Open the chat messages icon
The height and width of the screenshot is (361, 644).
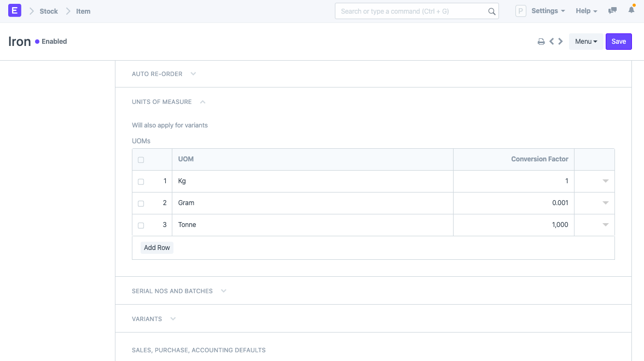612,11
